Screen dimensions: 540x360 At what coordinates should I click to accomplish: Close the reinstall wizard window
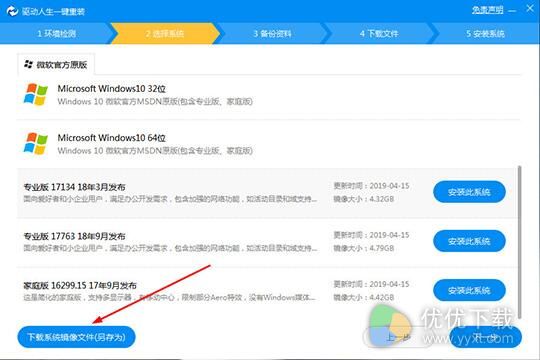530,9
